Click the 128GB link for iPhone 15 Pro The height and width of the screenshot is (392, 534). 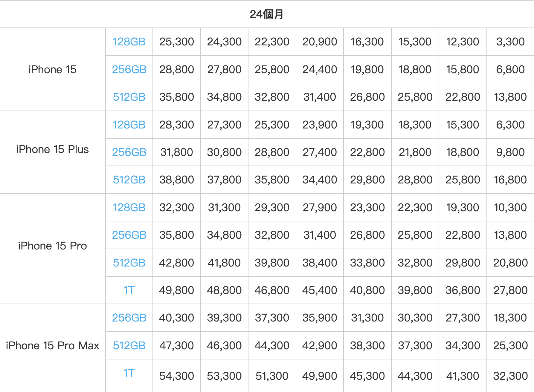(x=129, y=208)
